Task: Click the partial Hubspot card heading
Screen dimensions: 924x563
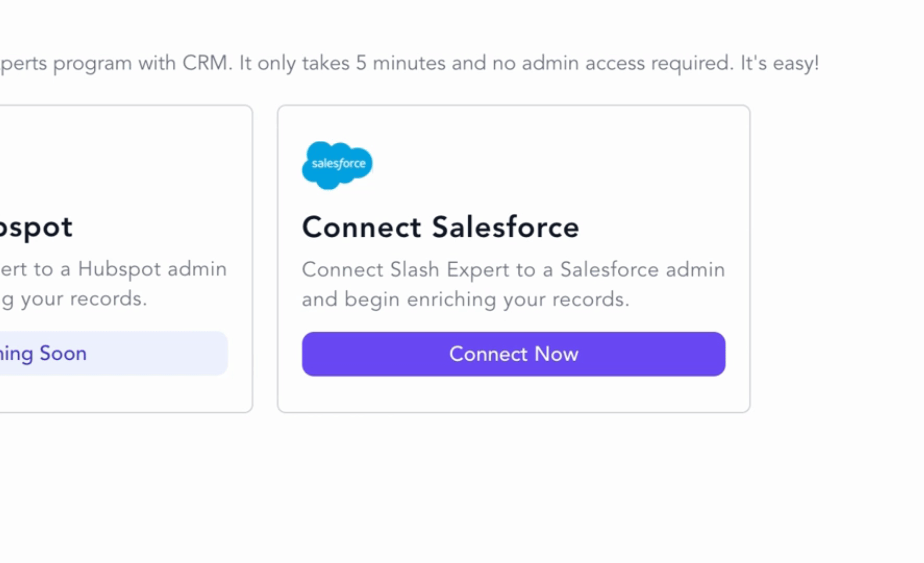Action: point(36,228)
